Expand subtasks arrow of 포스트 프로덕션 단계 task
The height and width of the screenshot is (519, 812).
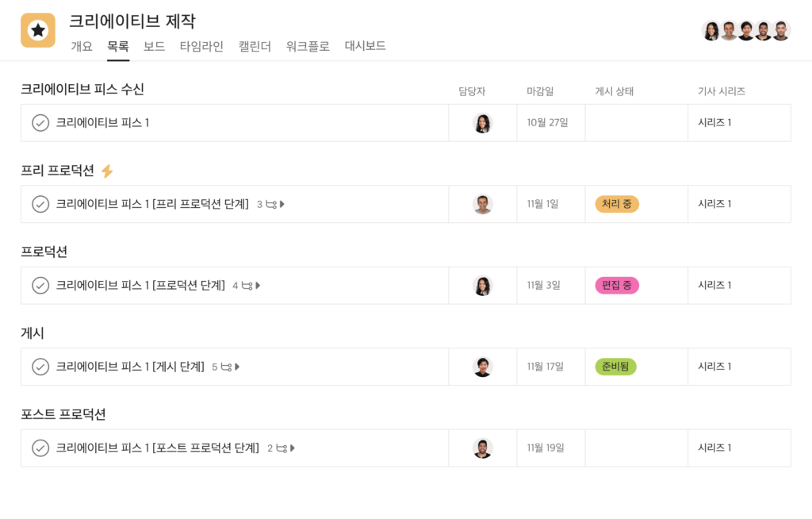point(293,448)
